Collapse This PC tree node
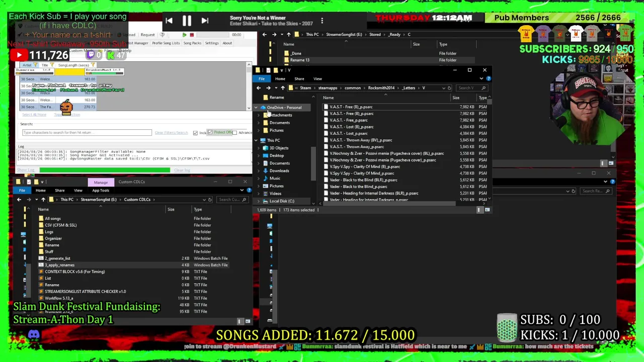This screenshot has width=644, height=362. coord(256,140)
